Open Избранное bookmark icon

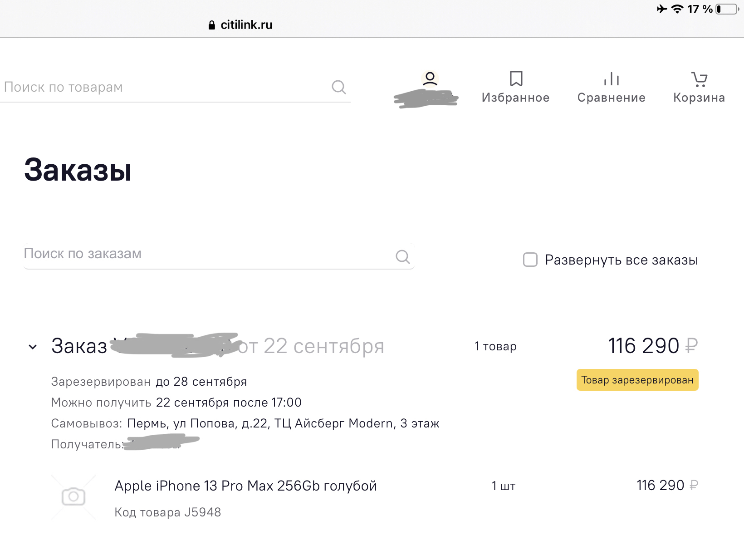516,79
